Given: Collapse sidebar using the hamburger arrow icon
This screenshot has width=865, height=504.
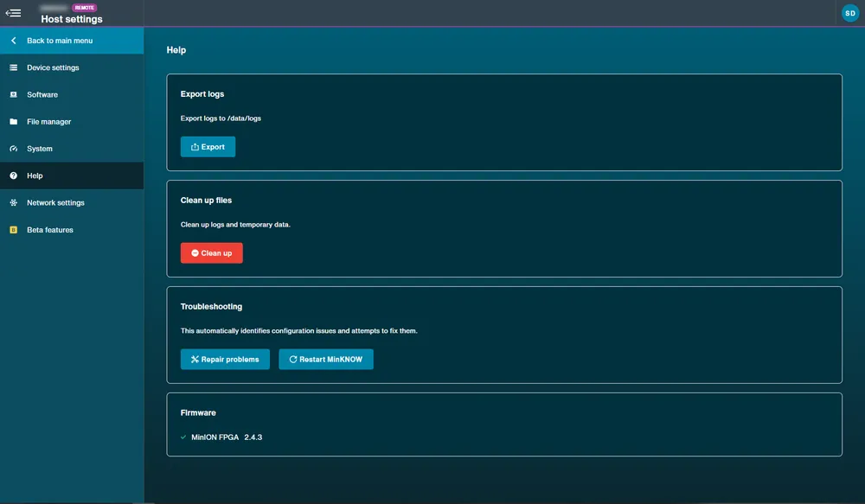Looking at the screenshot, I should click(13, 13).
